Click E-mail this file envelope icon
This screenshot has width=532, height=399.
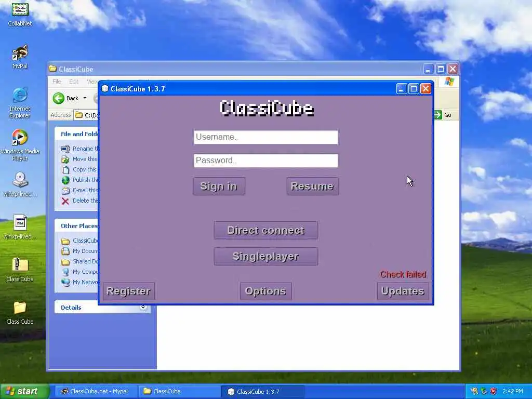(65, 190)
